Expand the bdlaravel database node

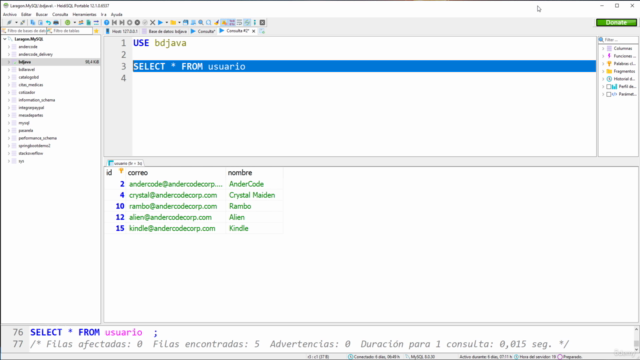tap(9, 70)
